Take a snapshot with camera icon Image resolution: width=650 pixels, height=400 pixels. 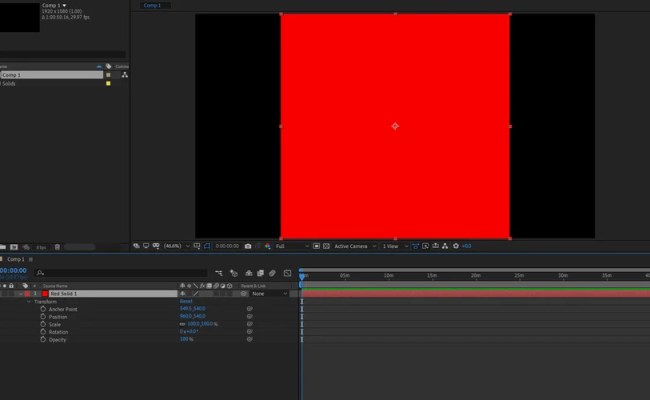coord(248,246)
